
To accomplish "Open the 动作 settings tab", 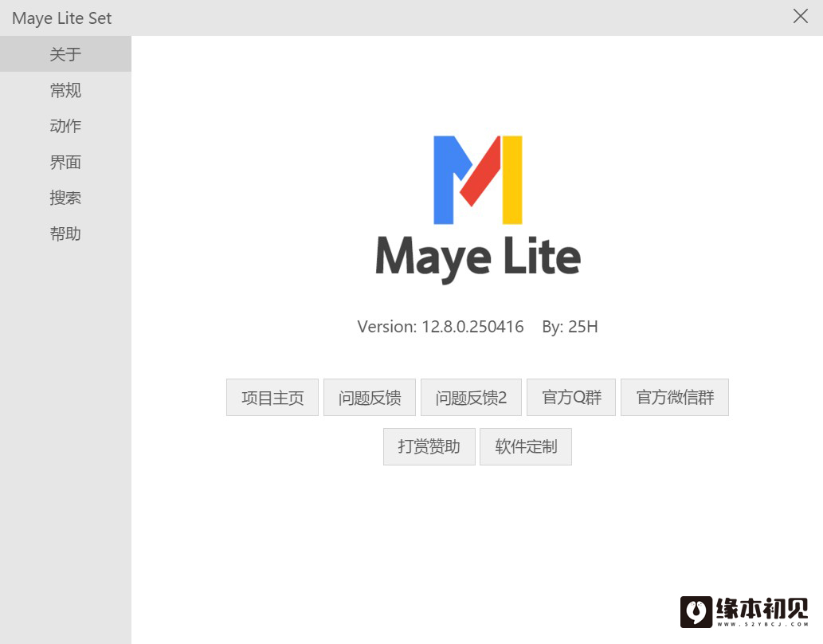I will (x=65, y=126).
